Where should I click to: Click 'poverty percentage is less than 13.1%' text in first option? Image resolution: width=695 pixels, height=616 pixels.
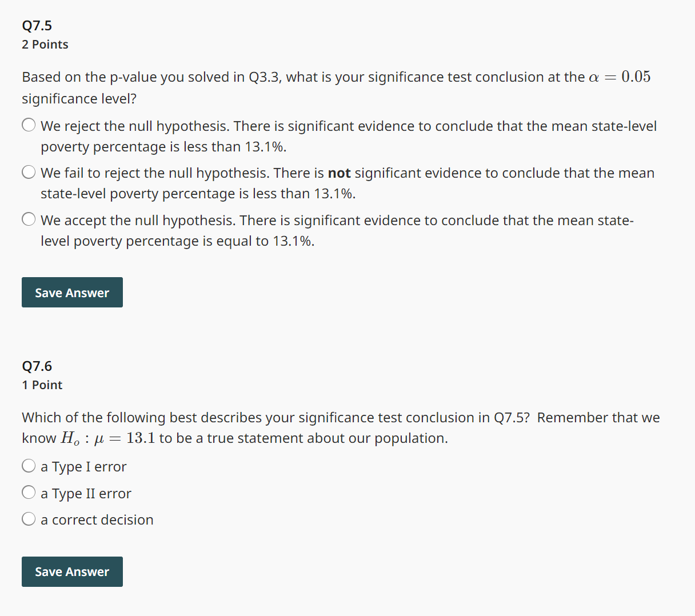pyautogui.click(x=163, y=147)
